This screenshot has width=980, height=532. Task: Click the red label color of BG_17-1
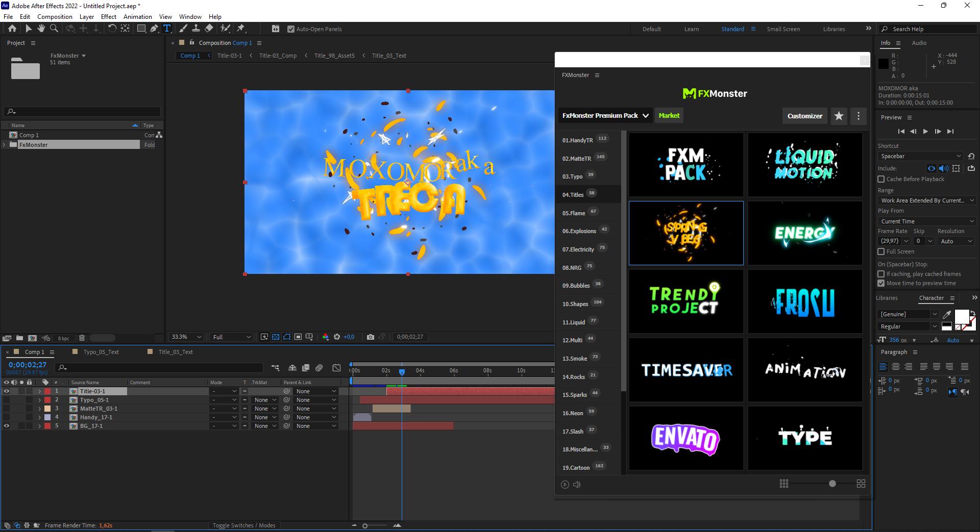coord(47,426)
